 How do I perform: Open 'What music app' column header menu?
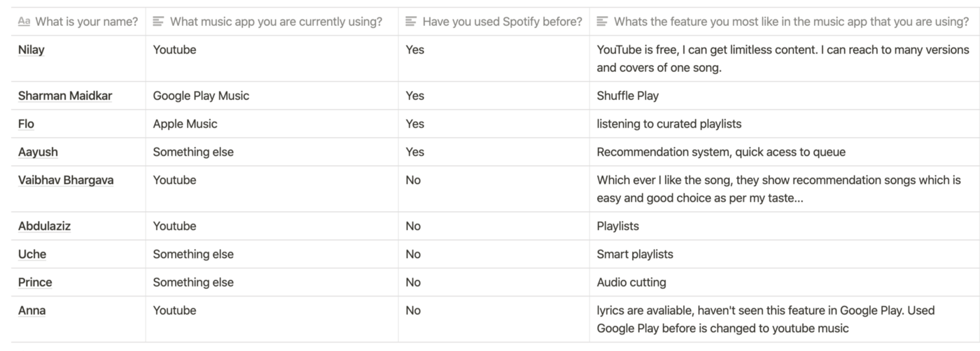272,22
